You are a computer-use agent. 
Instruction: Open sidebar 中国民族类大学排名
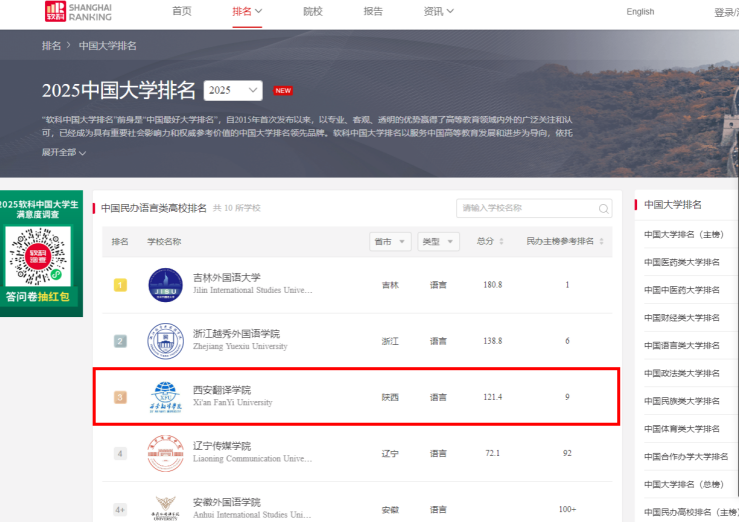click(x=682, y=401)
